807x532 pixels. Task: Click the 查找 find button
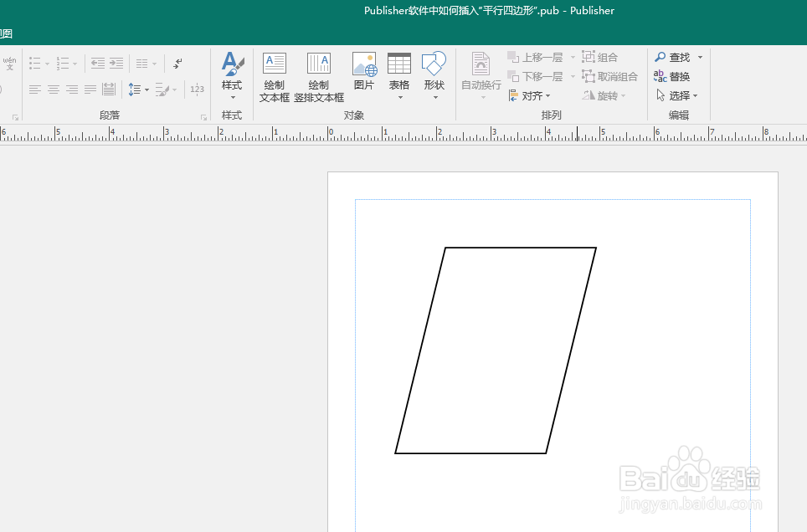click(672, 57)
